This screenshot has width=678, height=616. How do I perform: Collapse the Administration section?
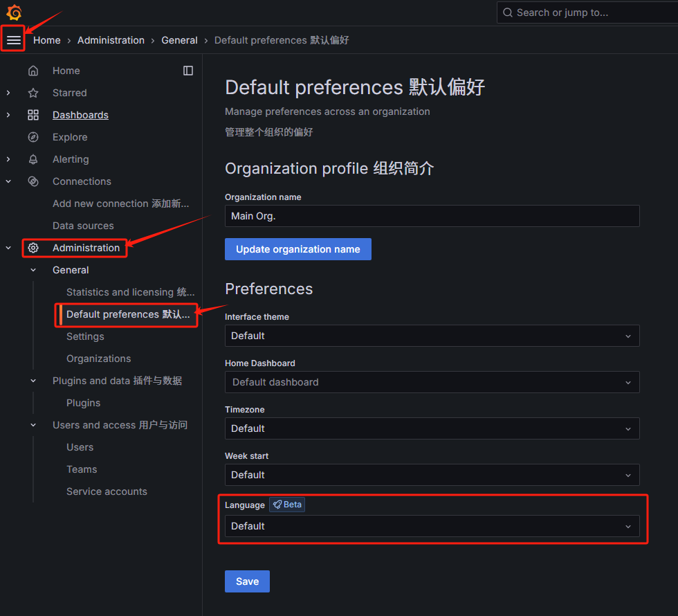click(8, 248)
